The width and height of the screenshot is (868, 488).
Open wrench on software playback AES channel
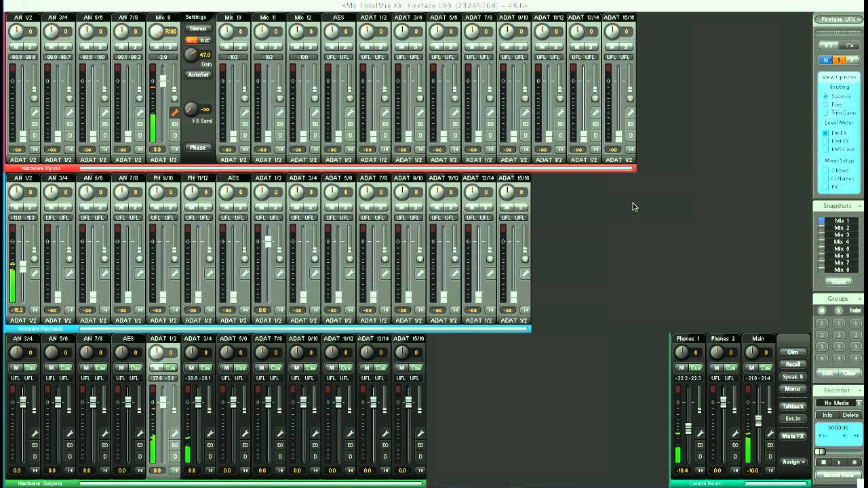[x=245, y=273]
